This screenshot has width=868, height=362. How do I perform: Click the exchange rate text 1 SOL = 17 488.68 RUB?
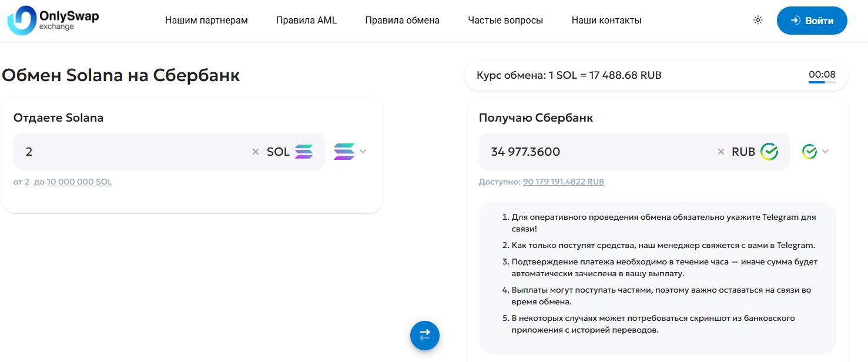pyautogui.click(x=605, y=75)
